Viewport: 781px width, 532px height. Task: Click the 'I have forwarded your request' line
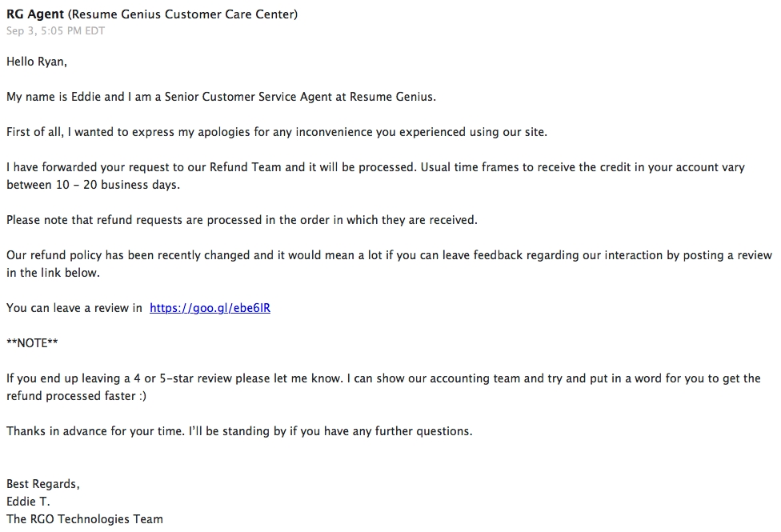point(375,167)
